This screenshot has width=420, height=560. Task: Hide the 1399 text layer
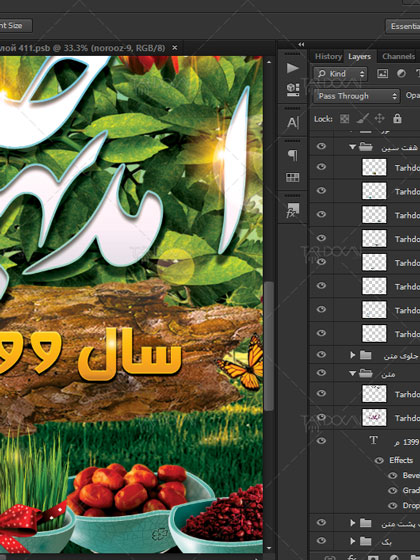click(x=321, y=441)
